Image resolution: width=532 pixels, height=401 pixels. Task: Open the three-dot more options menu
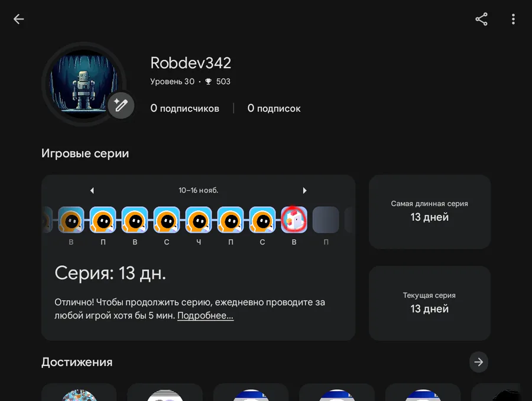513,19
